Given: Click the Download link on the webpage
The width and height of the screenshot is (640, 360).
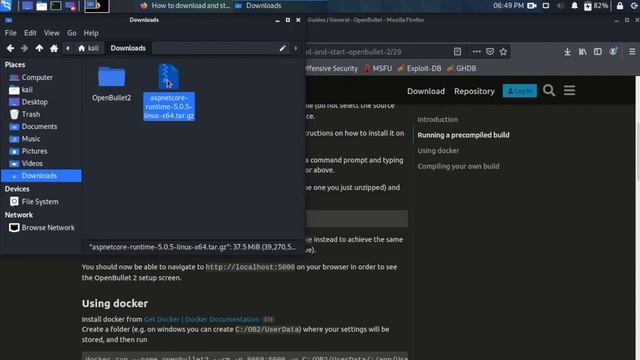Looking at the screenshot, I should [426, 91].
